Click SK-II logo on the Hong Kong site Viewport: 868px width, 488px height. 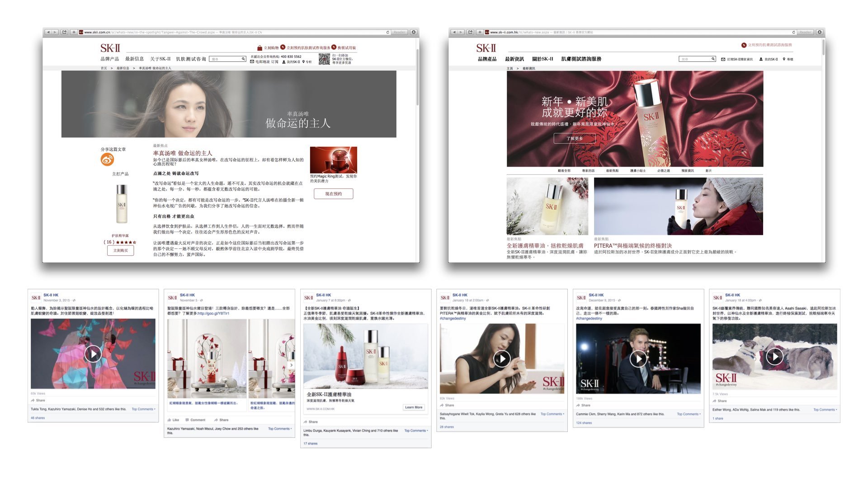click(x=486, y=48)
